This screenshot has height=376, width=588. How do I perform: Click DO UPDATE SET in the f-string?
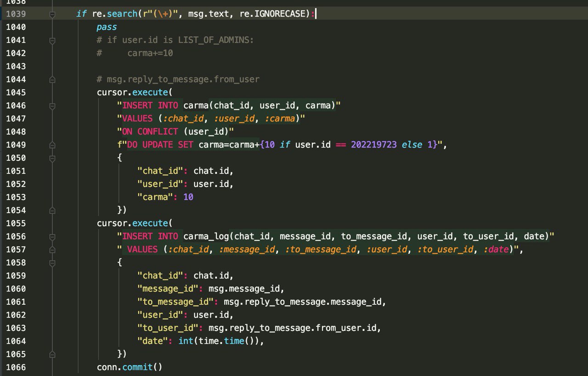pyautogui.click(x=160, y=145)
